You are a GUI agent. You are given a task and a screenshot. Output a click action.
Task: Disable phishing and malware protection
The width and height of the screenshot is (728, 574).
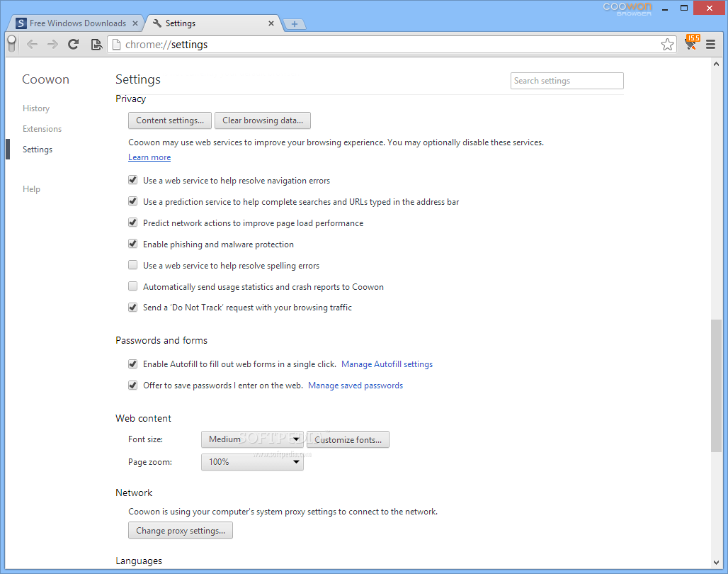[133, 244]
